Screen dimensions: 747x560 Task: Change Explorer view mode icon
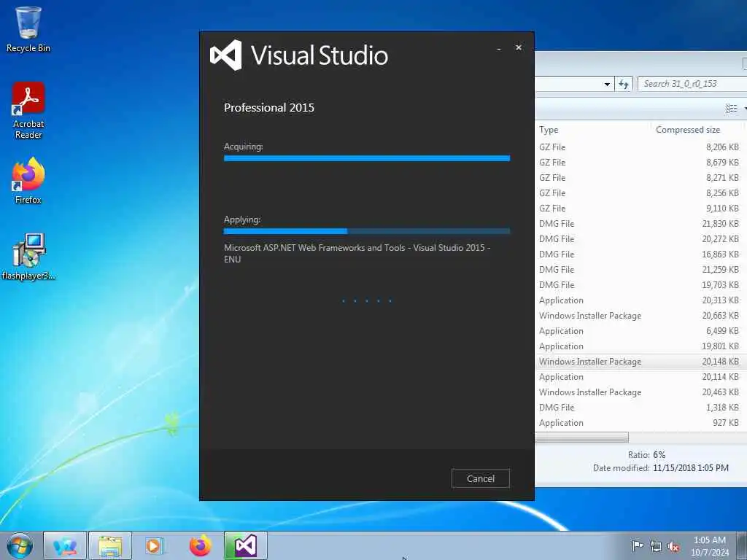tap(731, 109)
